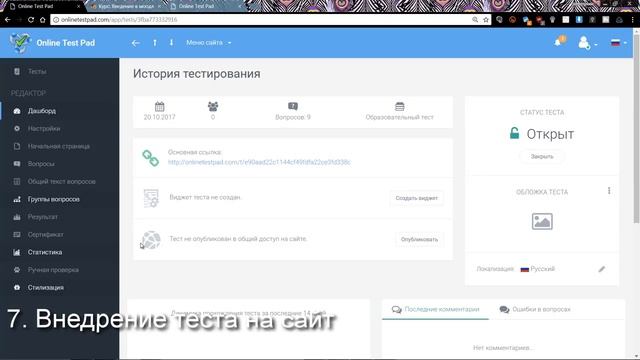
Task: Click the Online Test Pad logo
Action: tap(52, 43)
